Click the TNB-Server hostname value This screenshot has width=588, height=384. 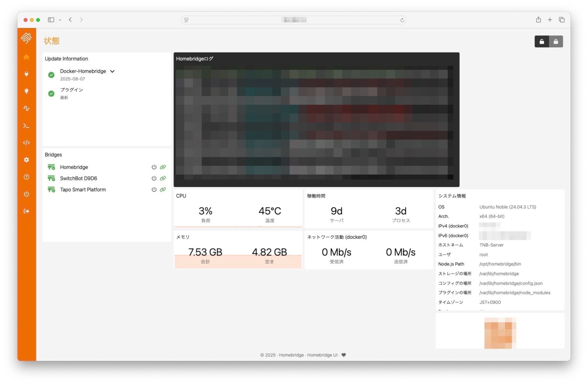coord(491,245)
